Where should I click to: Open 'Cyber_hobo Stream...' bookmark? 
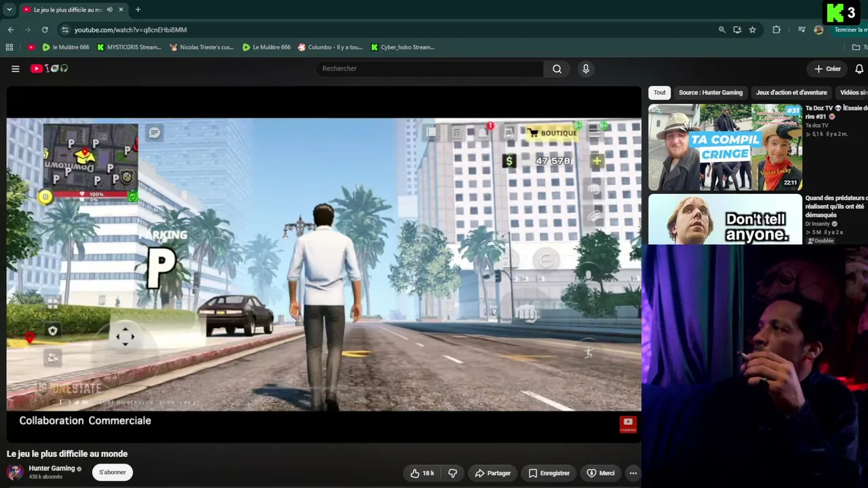[403, 47]
